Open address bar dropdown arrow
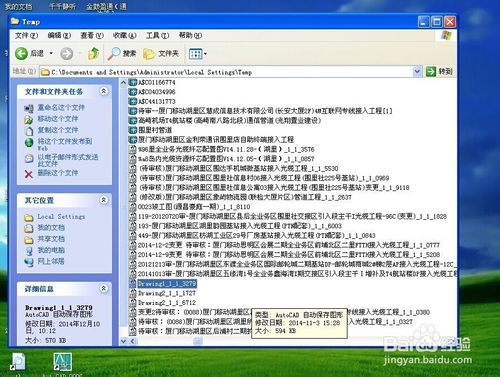500x377 pixels. point(417,71)
